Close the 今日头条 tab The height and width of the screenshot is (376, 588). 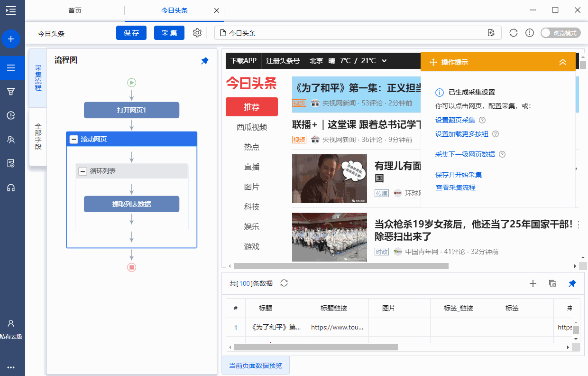click(217, 10)
